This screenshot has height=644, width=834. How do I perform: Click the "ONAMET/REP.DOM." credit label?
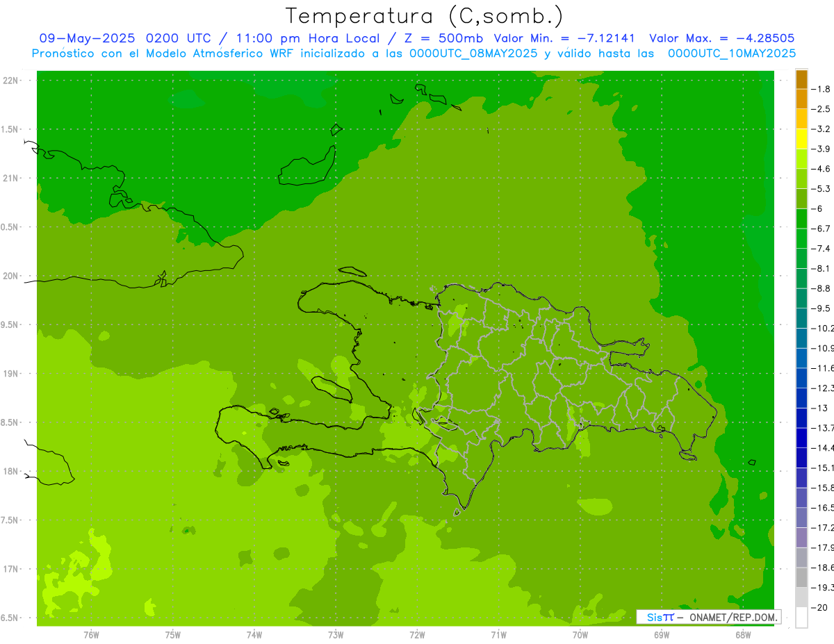[733, 617]
